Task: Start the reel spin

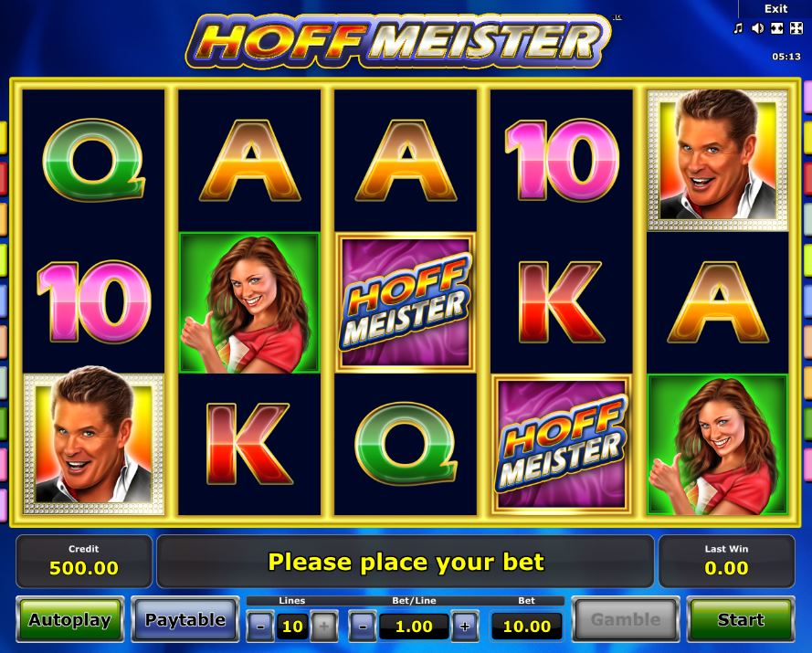Action: [740, 619]
